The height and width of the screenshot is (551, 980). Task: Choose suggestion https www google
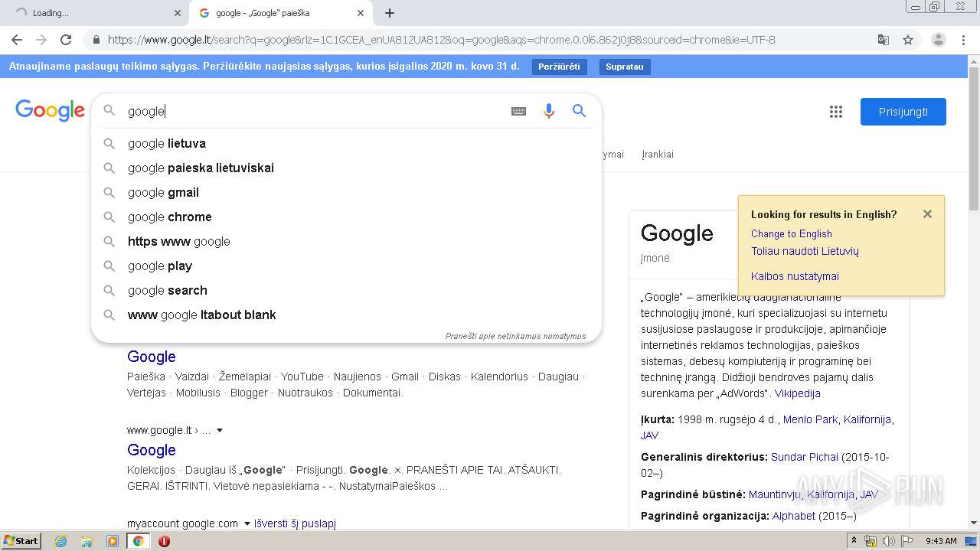346,241
